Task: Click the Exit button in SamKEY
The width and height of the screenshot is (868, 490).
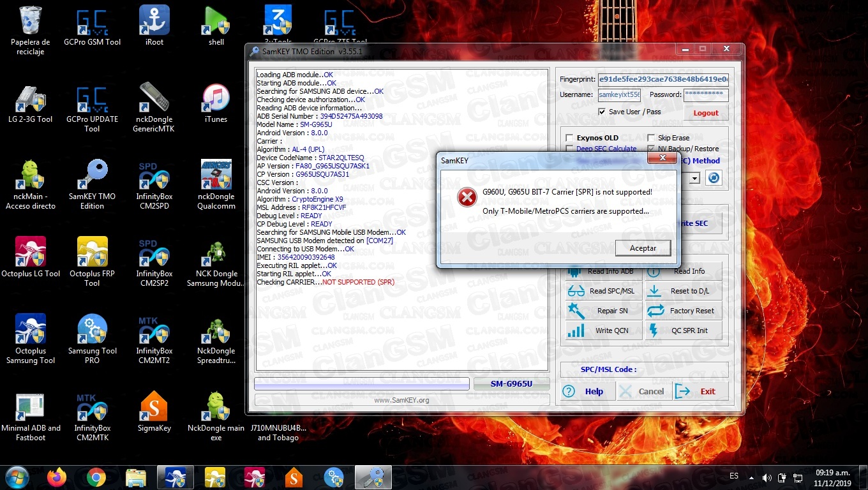Action: pyautogui.click(x=701, y=391)
